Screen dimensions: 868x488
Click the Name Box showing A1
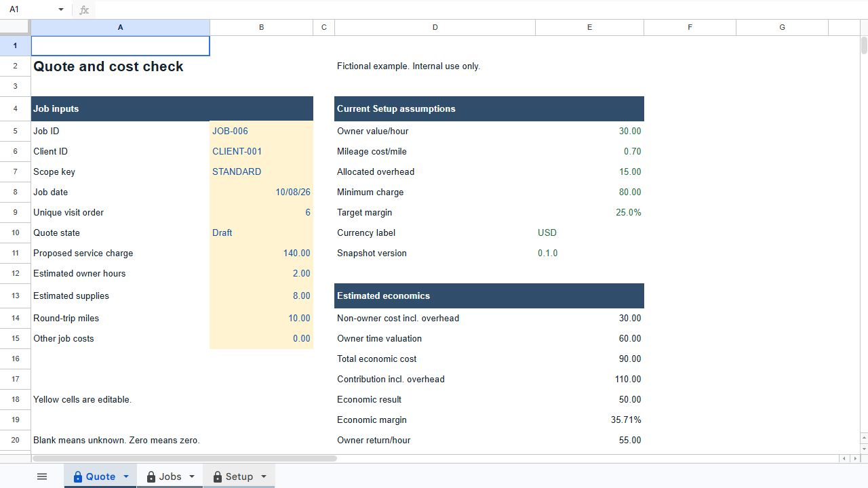[31, 9]
